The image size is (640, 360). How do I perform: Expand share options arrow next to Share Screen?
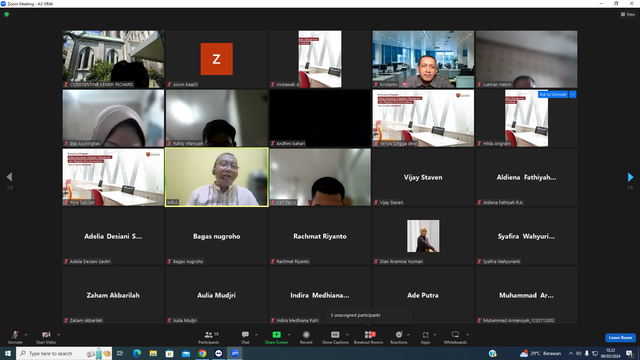pos(289,335)
